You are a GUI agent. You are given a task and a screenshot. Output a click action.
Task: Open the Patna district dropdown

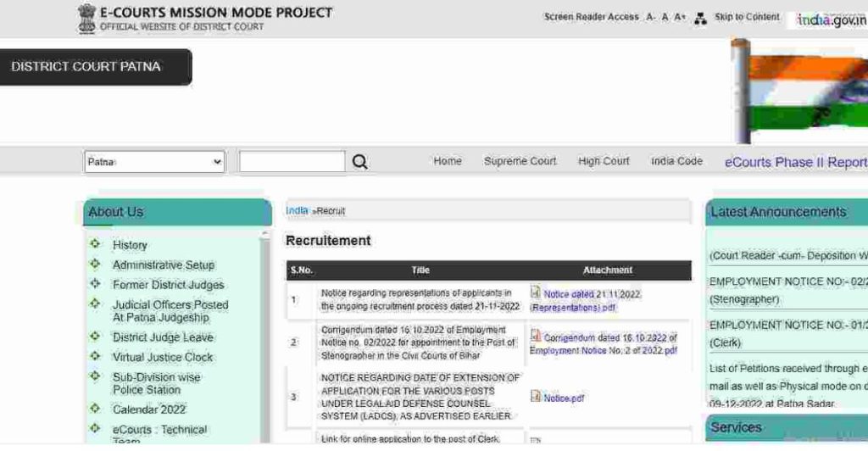[x=154, y=162]
